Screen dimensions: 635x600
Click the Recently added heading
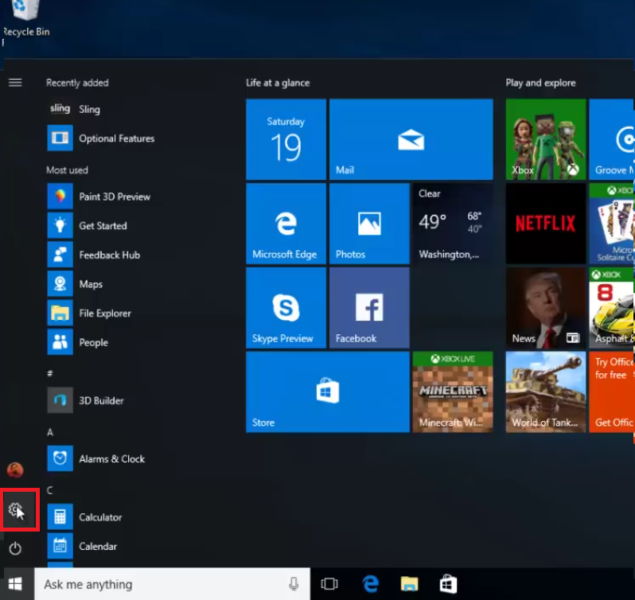point(77,83)
